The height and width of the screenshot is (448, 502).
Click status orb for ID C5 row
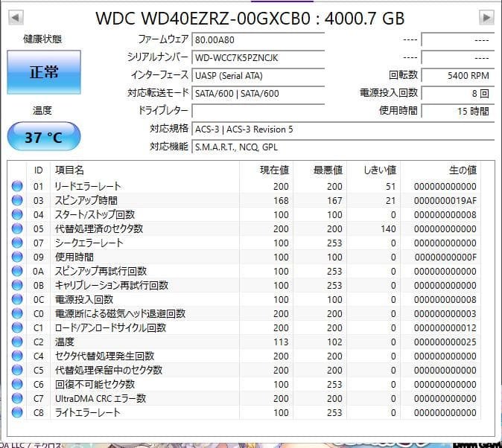point(17,370)
